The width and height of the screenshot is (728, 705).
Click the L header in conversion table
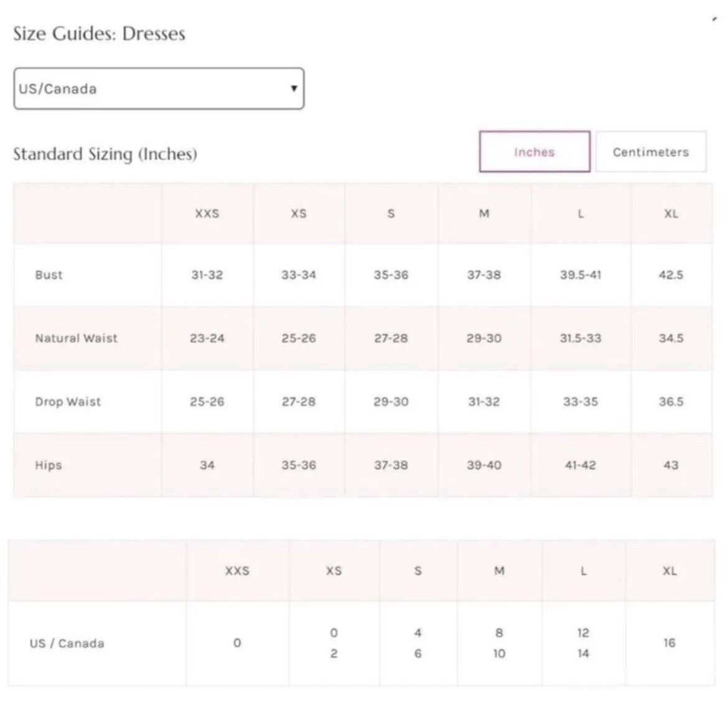tap(583, 571)
